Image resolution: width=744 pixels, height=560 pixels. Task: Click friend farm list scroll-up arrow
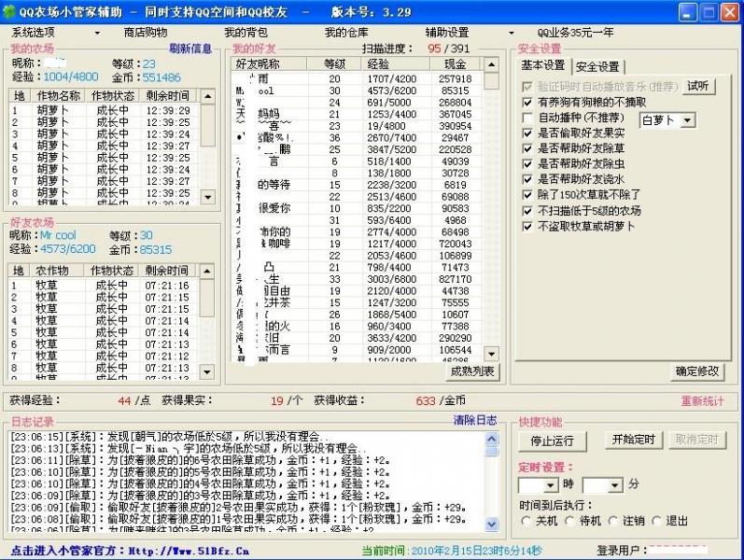click(x=206, y=271)
